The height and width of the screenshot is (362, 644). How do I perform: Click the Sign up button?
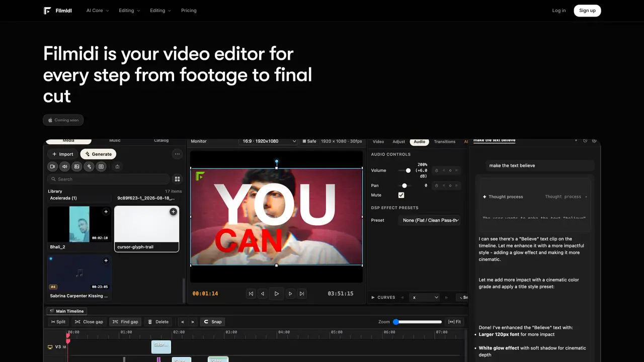[587, 11]
